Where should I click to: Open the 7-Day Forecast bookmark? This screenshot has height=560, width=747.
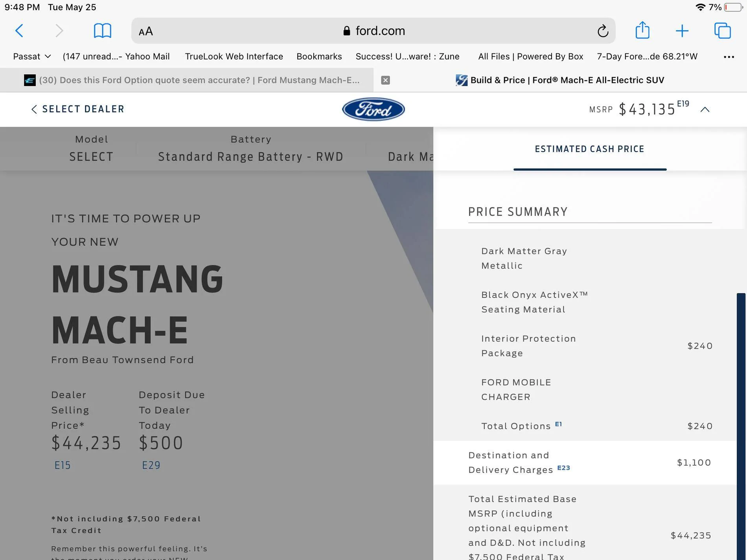[647, 57]
